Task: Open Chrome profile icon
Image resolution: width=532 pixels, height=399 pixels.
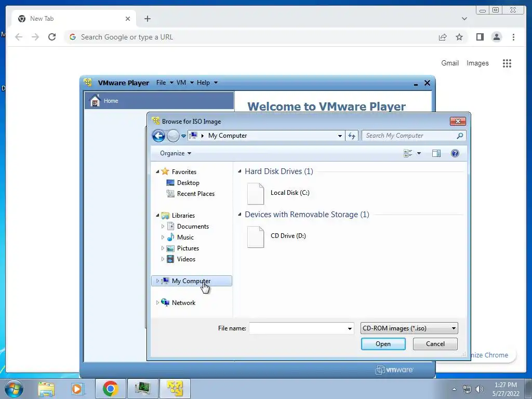Action: click(x=496, y=37)
